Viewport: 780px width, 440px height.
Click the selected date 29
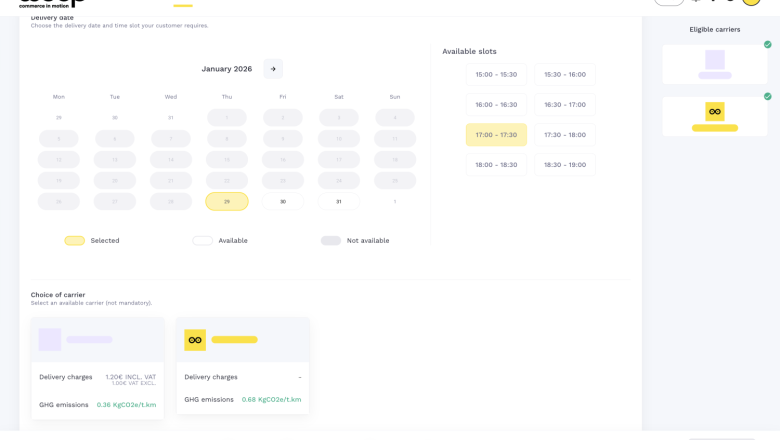click(227, 202)
